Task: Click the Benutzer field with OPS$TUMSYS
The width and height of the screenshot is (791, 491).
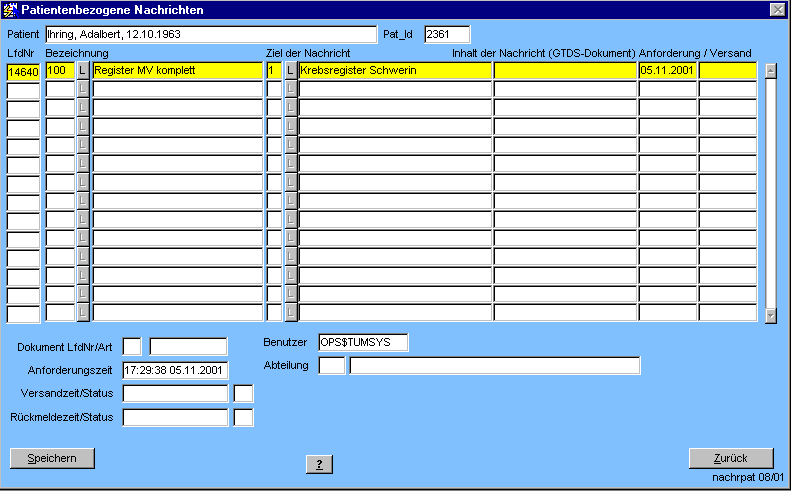Action: [363, 342]
